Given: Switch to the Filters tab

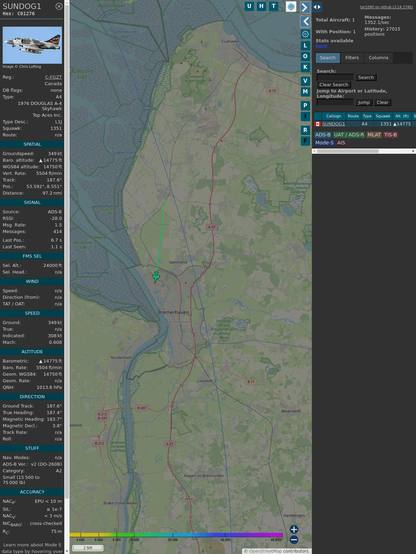Looking at the screenshot, I should click(352, 58).
